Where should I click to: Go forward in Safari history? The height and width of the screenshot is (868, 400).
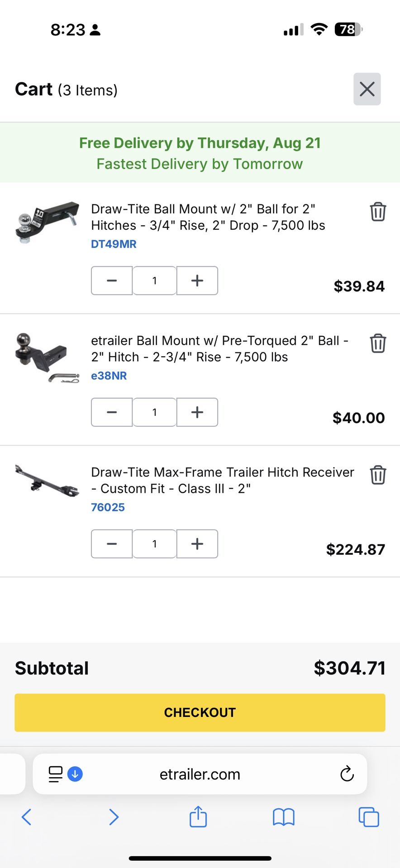click(x=114, y=817)
